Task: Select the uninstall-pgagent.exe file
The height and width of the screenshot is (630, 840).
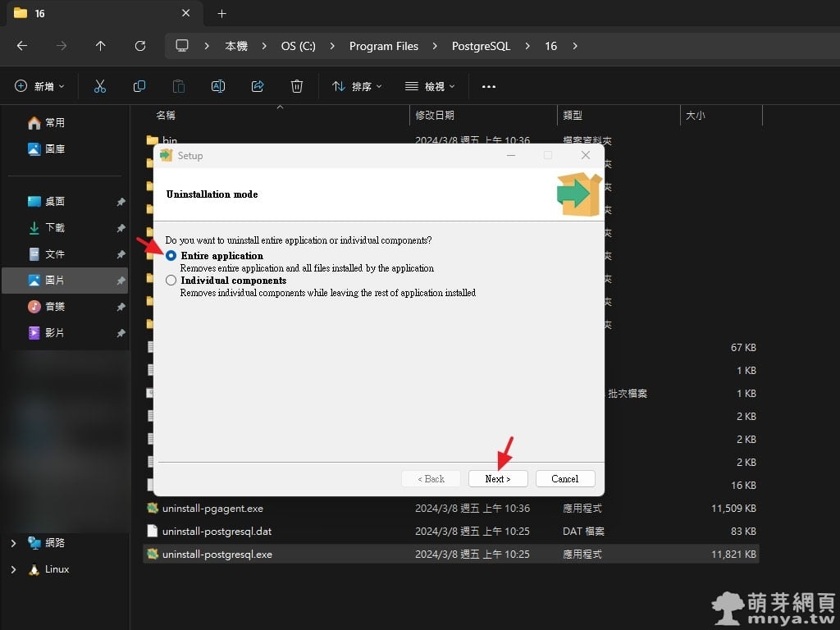Action: [x=212, y=509]
